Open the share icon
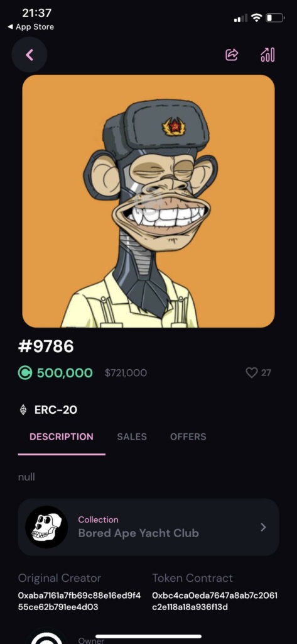297x644 pixels. [x=232, y=55]
